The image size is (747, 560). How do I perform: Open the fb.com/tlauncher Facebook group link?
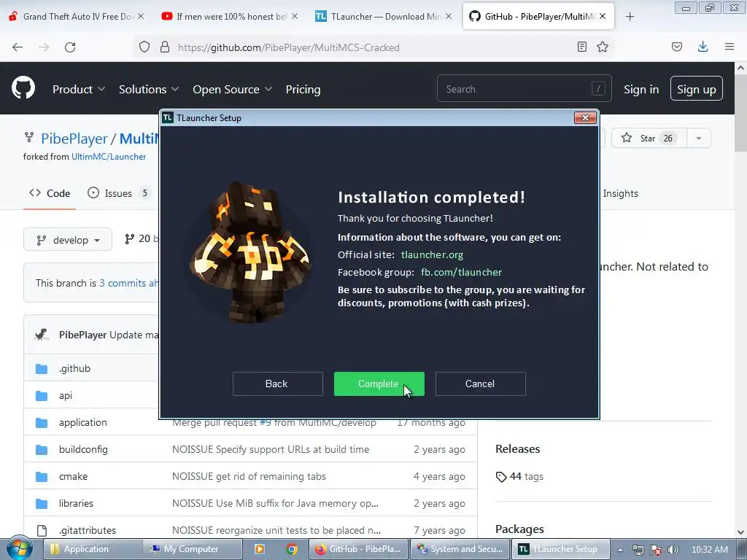click(x=461, y=273)
